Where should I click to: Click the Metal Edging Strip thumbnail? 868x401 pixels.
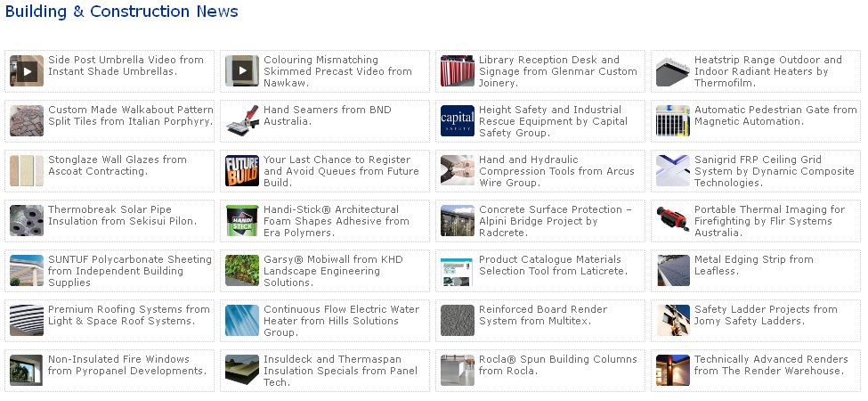[673, 270]
